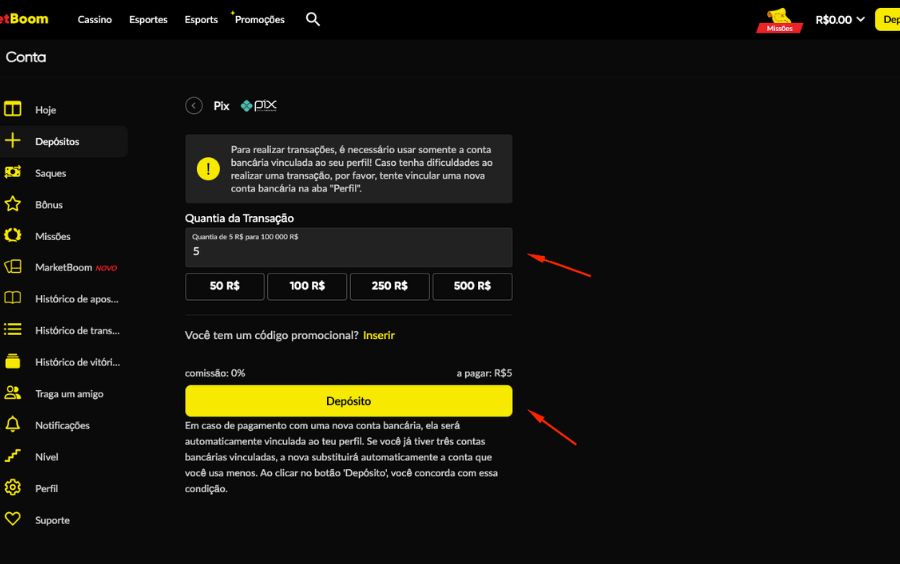
Task: Open Saques from the sidebar
Action: [x=50, y=173]
